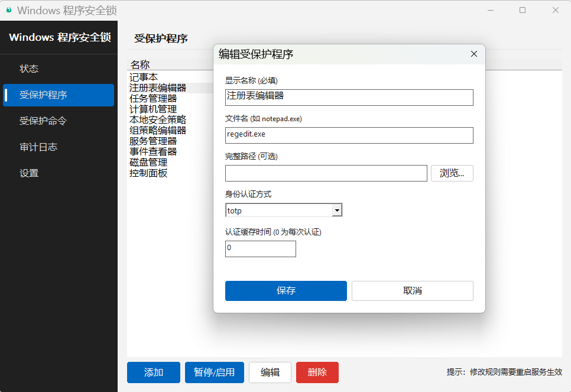Click the red 删除 button
This screenshot has width=571, height=392.
point(317,372)
